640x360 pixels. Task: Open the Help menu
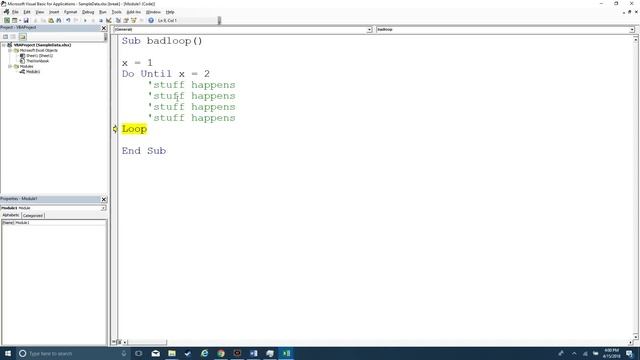[170, 12]
